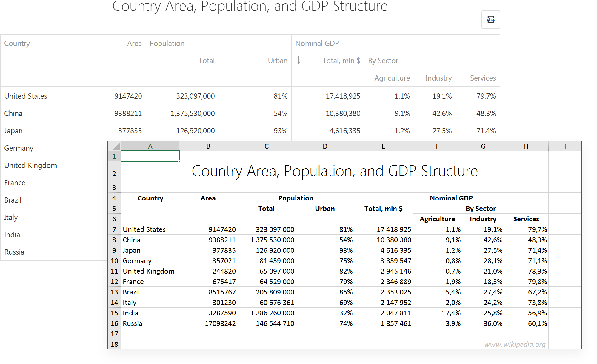Select spreadsheet column E header
The height and width of the screenshot is (364, 597).
point(383,146)
